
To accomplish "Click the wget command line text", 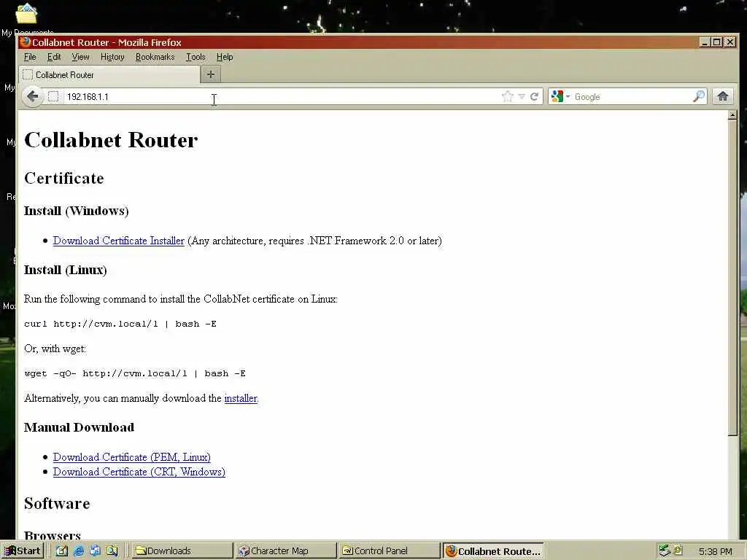I will pyautogui.click(x=135, y=373).
